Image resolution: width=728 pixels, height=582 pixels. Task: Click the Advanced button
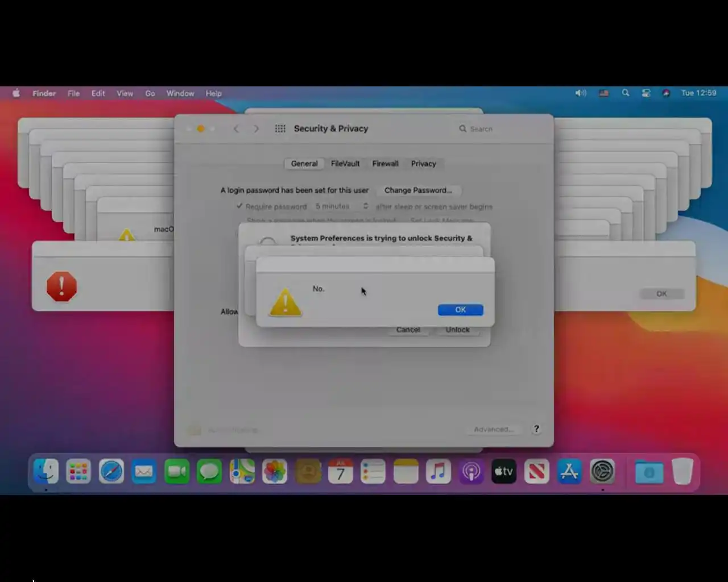(494, 429)
